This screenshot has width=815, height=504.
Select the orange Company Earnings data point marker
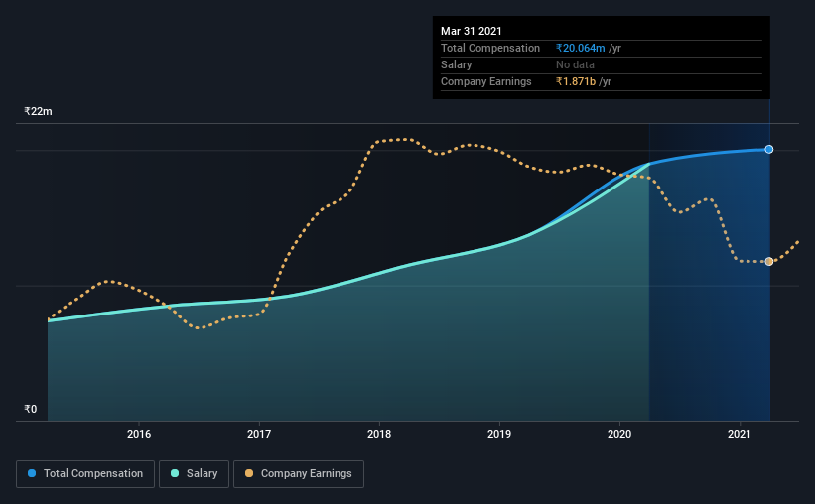(x=768, y=261)
